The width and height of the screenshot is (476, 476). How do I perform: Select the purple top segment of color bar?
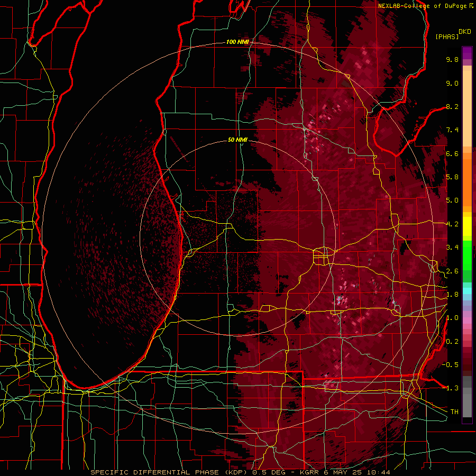pos(467,53)
